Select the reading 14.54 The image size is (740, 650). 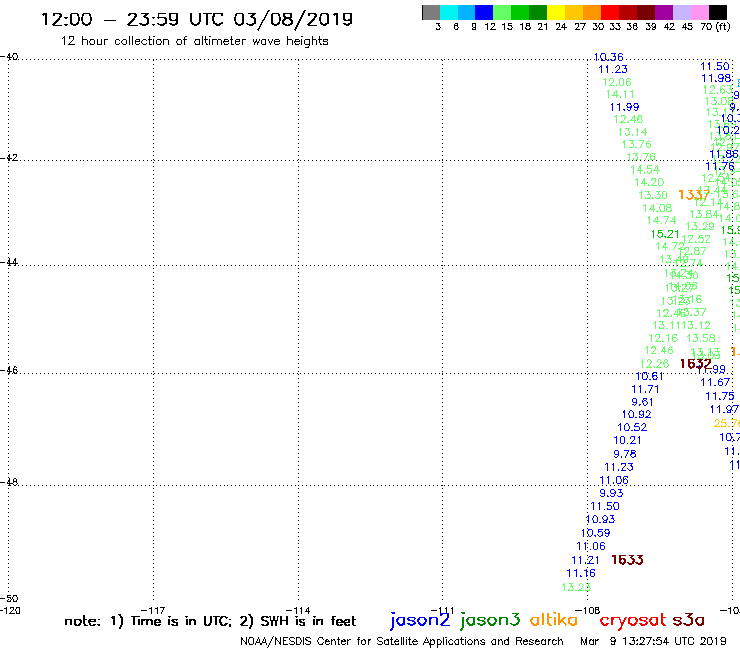[x=645, y=169]
